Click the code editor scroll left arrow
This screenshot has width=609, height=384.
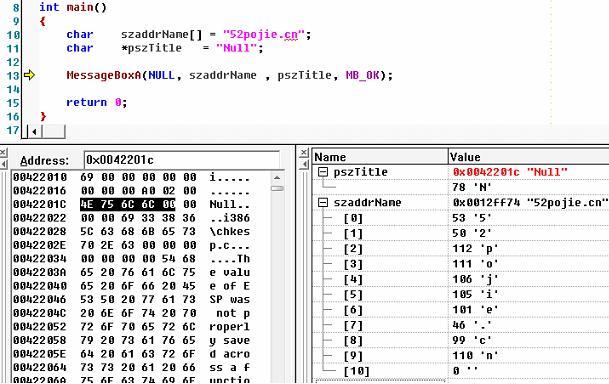[35, 132]
